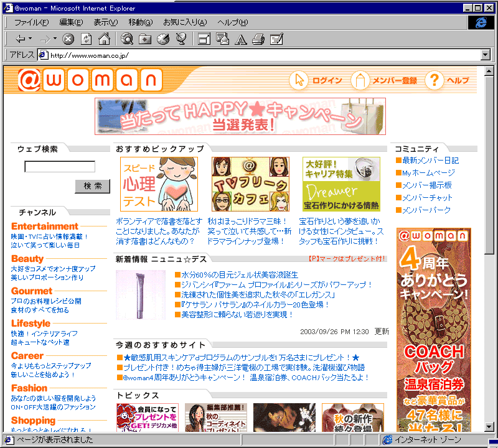Open メンバー掲示板 community link
Screen dimensions: 498x448
pos(427,185)
